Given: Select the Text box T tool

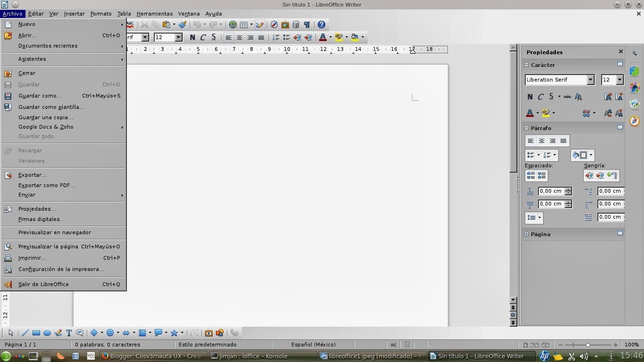Looking at the screenshot, I should (69, 333).
